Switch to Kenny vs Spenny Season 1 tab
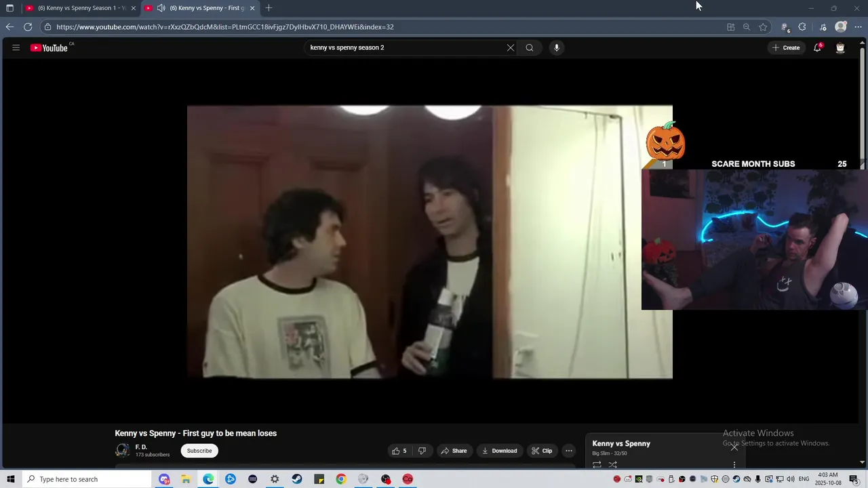Screen dimensions: 868x488 pos(79,8)
